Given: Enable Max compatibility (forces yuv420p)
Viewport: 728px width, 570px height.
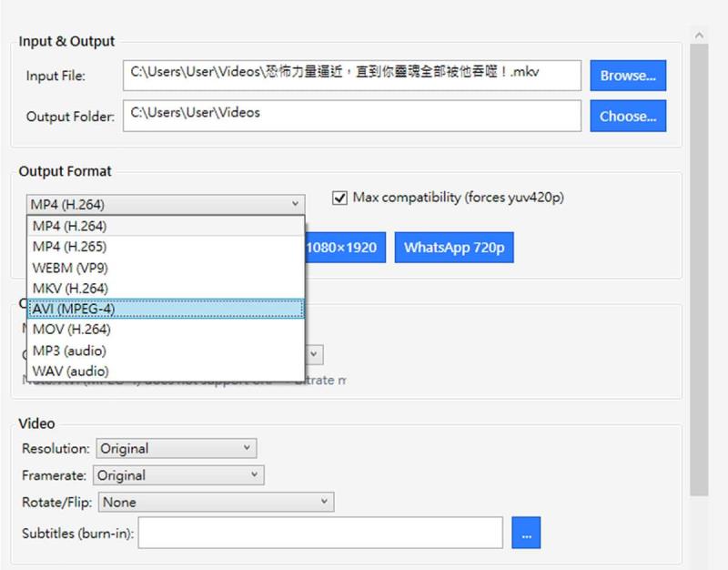Looking at the screenshot, I should pos(339,197).
